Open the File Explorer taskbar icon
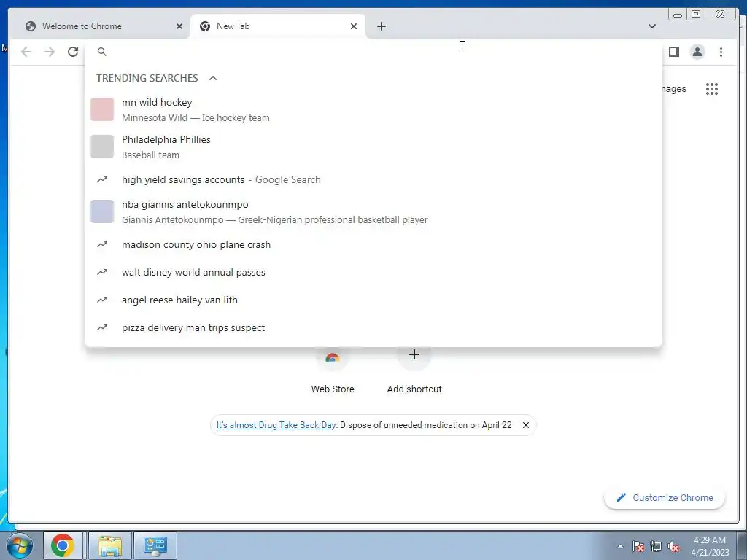747x560 pixels. coord(111,545)
